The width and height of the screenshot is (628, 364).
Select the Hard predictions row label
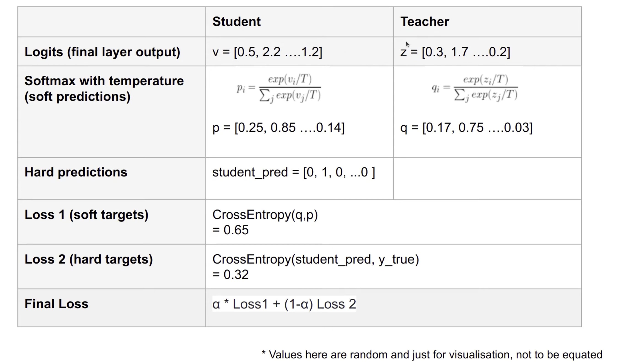76,172
